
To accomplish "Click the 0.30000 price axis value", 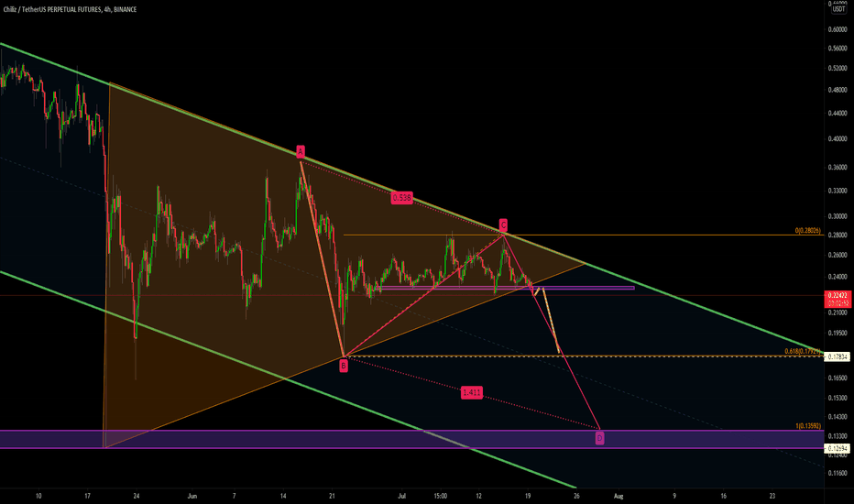I will tap(838, 216).
